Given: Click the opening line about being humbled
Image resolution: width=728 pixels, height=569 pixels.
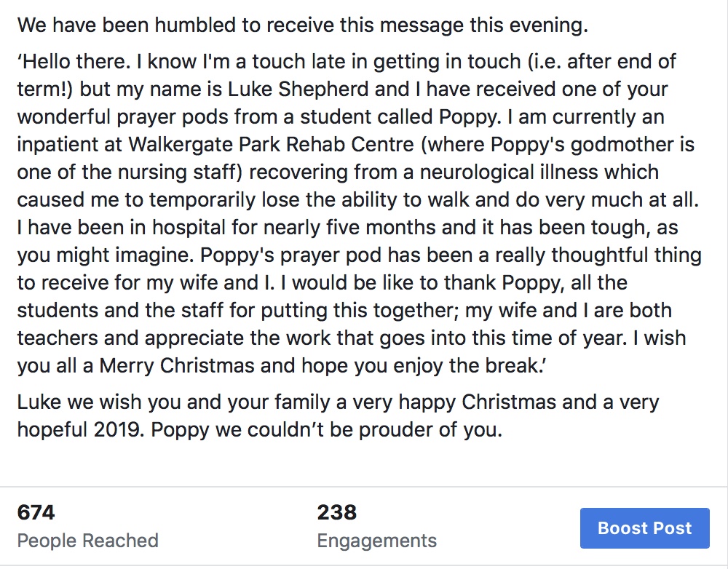Looking at the screenshot, I should (x=303, y=25).
